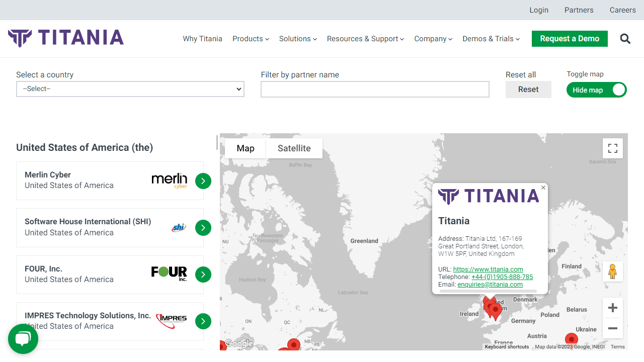The image size is (644, 362).
Task: Open the Why Titania page
Action: point(202,39)
